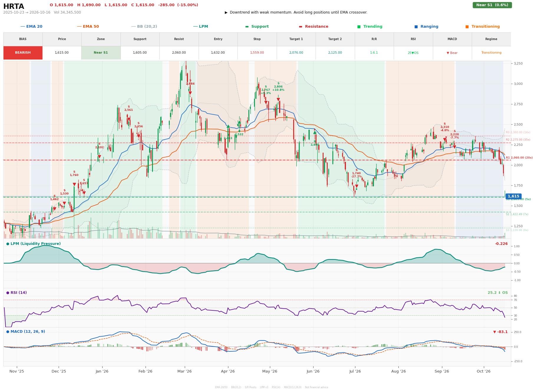Toggle the Transitioning legend entry
This screenshot has width=536, height=392.
click(x=483, y=27)
